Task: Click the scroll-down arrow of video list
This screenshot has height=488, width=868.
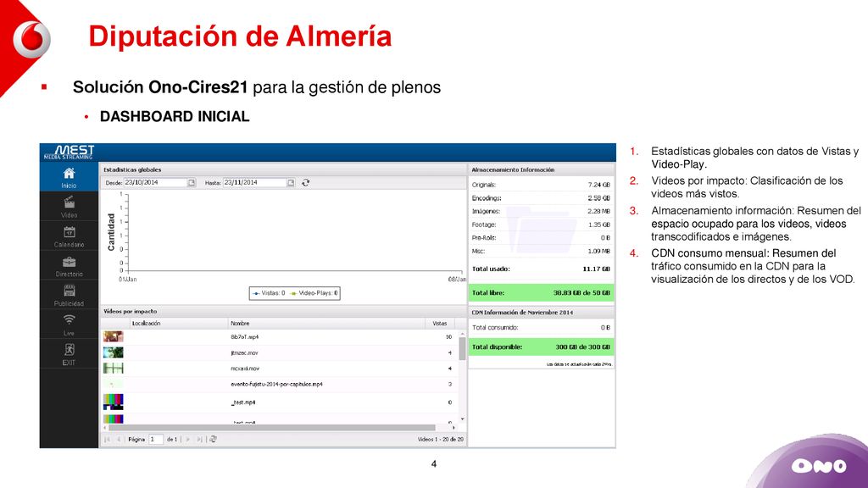Action: [462, 419]
